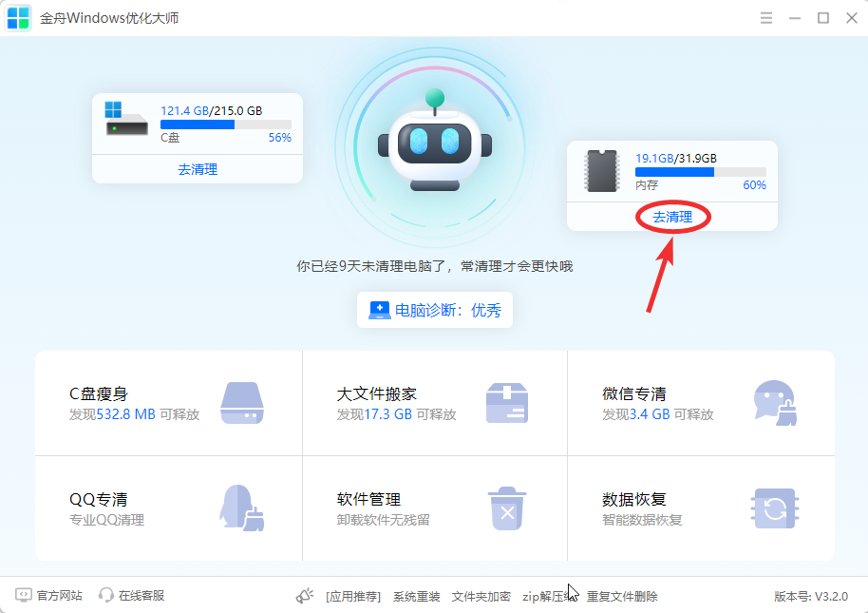This screenshot has width=868, height=613.
Task: Click the 内存 label
Action: 647,185
